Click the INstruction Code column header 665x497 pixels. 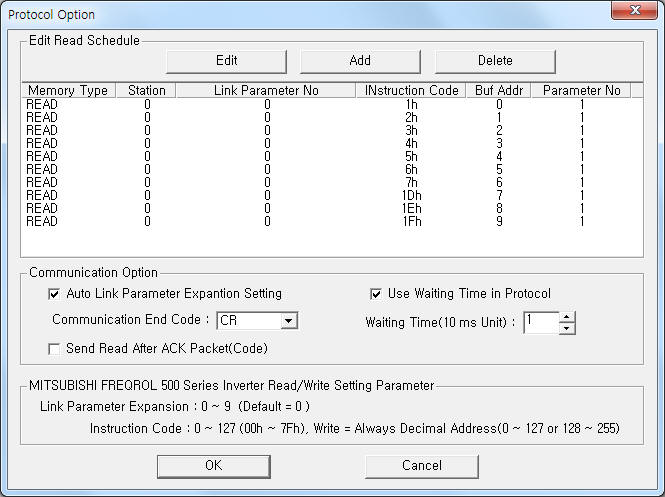tap(411, 90)
